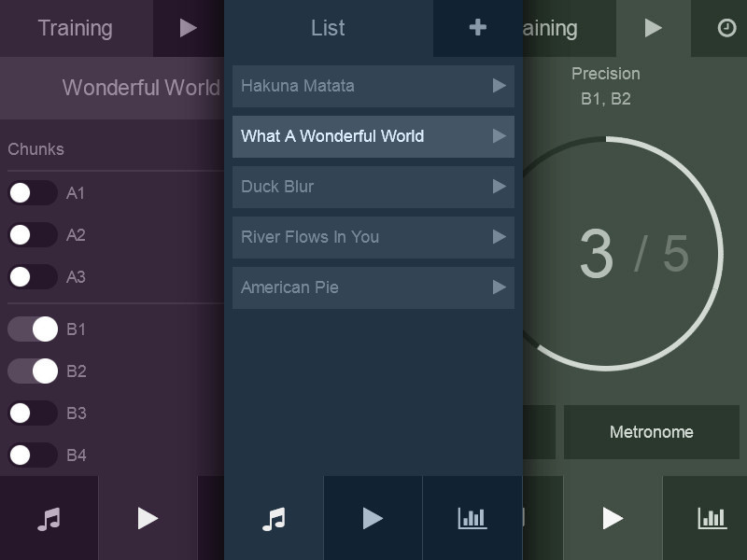Open arrow on What A Wonderful World row
Viewport: 747px width, 560px height.
pos(499,136)
